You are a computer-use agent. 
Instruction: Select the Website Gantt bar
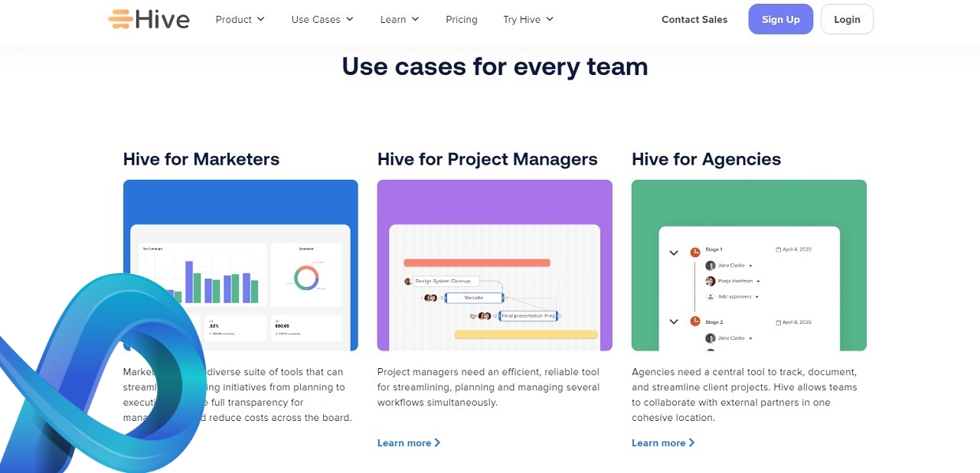coord(474,298)
